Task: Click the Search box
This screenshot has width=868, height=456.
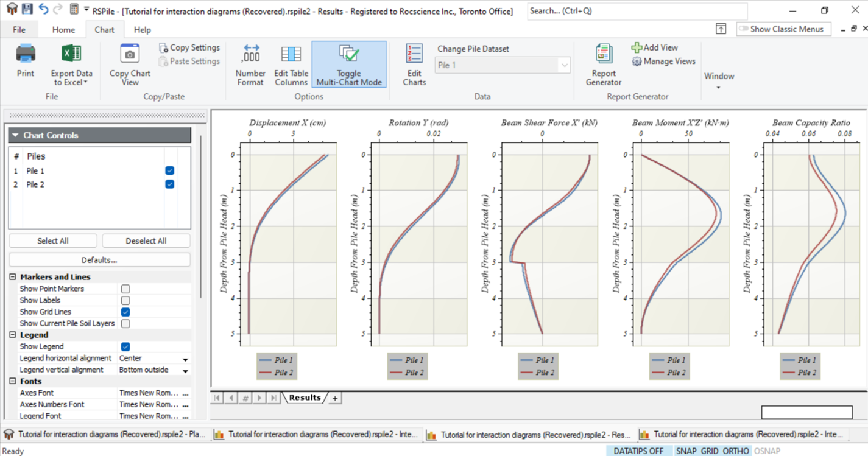Action: point(637,11)
